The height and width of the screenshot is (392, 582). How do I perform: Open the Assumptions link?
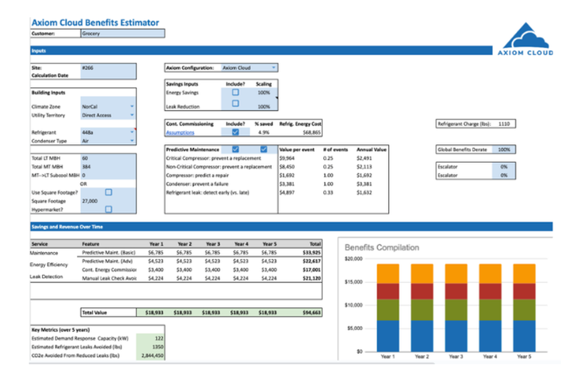pos(180,133)
